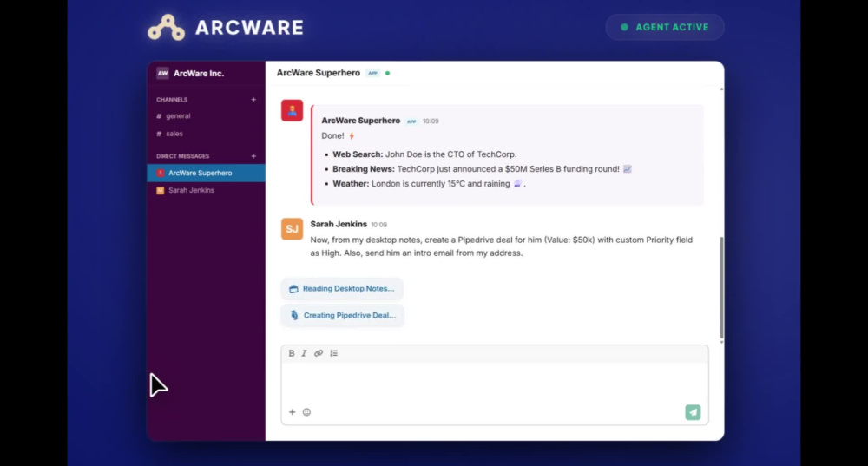Click Sarah's Pipedrive deal request message text

501,246
